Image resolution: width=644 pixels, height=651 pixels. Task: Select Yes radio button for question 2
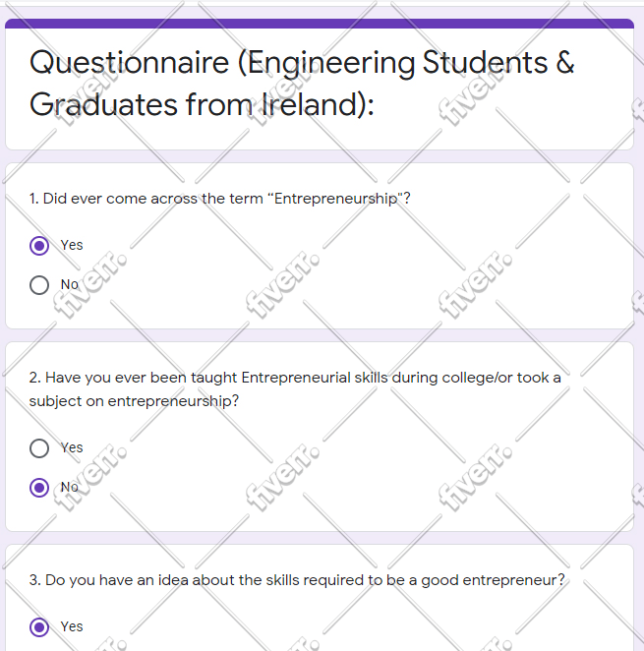[x=39, y=448]
